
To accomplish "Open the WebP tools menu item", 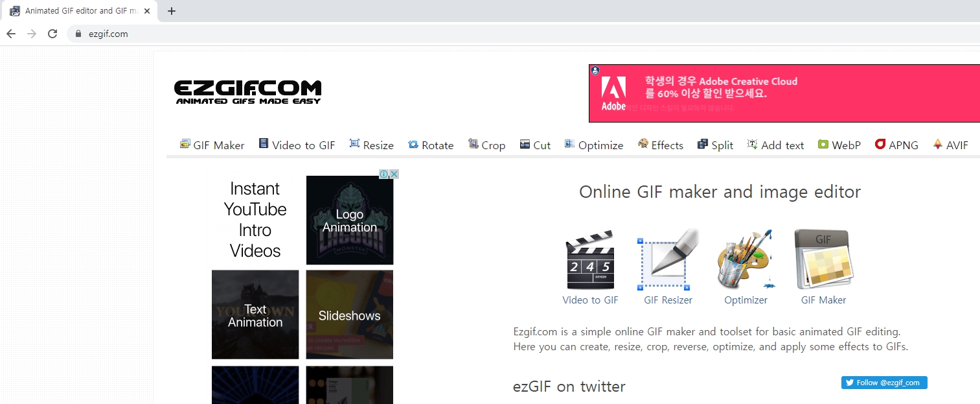I will pos(839,145).
